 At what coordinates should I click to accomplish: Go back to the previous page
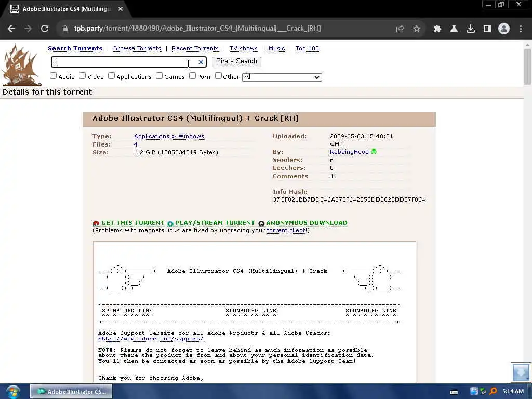point(11,29)
